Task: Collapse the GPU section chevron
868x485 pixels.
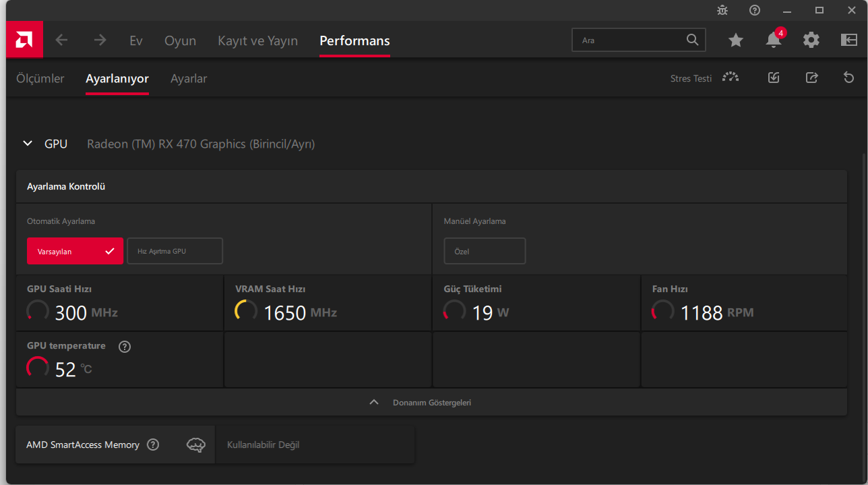Action: tap(28, 144)
